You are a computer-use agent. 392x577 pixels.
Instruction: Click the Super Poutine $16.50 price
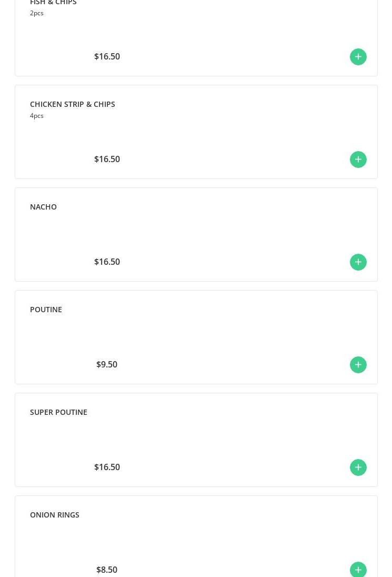[107, 467]
